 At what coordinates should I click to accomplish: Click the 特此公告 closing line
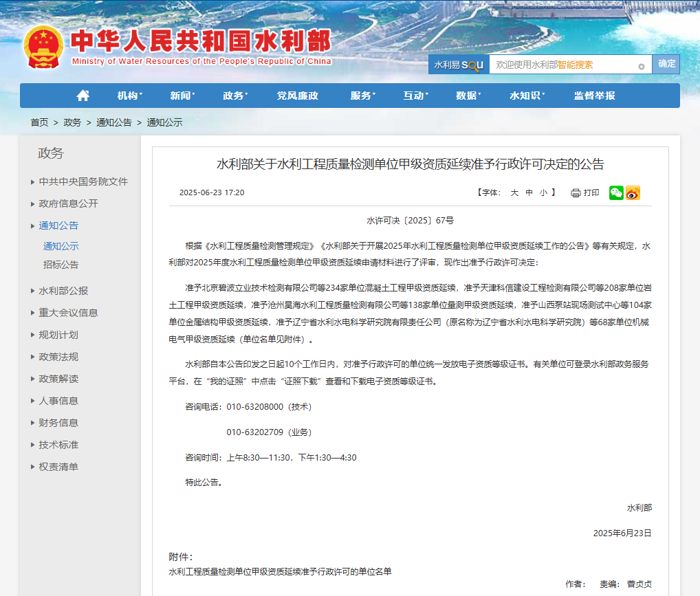point(204,483)
